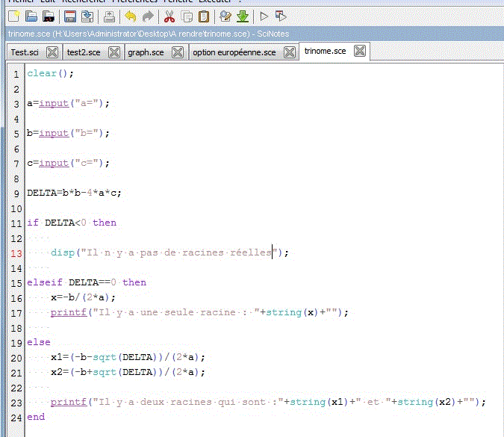Click the underlined input function on line 3

click(54, 103)
